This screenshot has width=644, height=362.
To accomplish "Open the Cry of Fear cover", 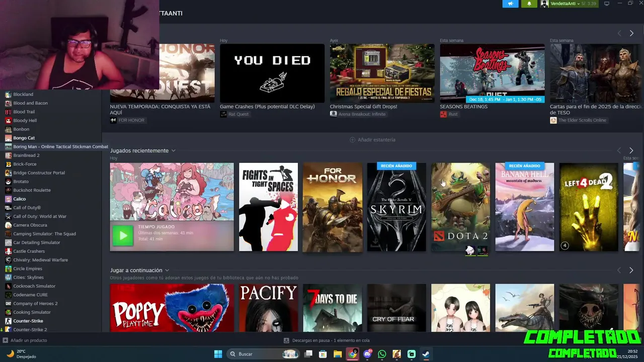I will (396, 308).
